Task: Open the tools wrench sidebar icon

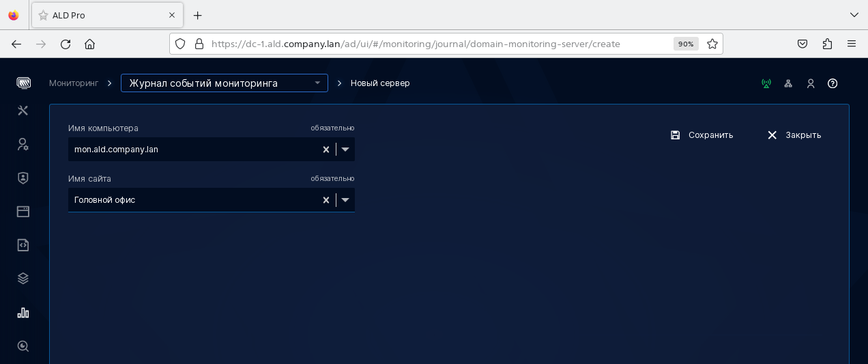Action: pos(23,111)
